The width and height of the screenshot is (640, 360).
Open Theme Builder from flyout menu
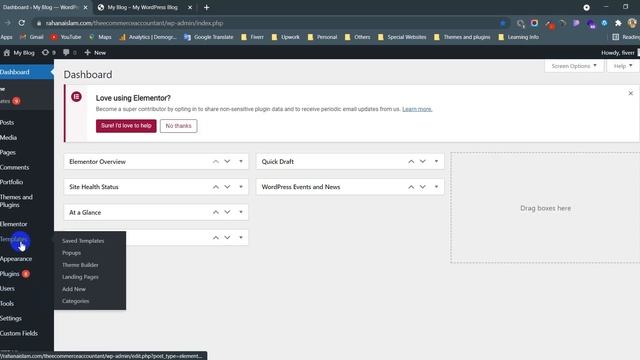[x=80, y=265]
